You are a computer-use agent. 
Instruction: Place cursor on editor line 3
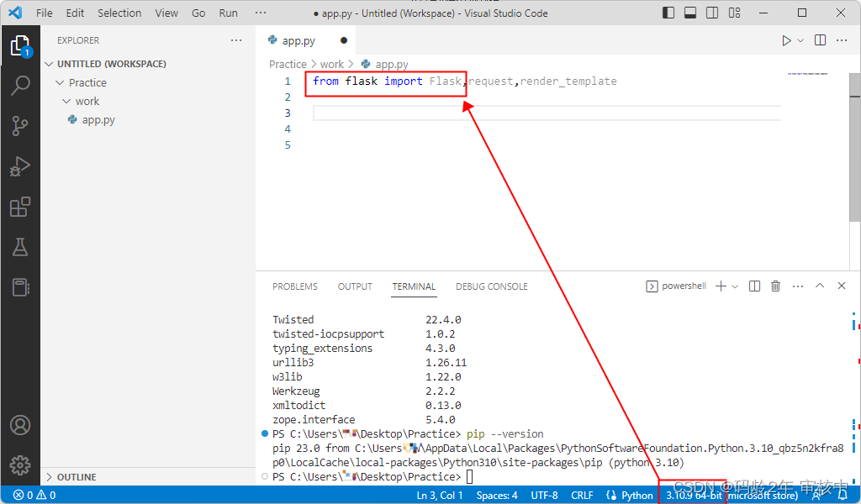coord(547,113)
